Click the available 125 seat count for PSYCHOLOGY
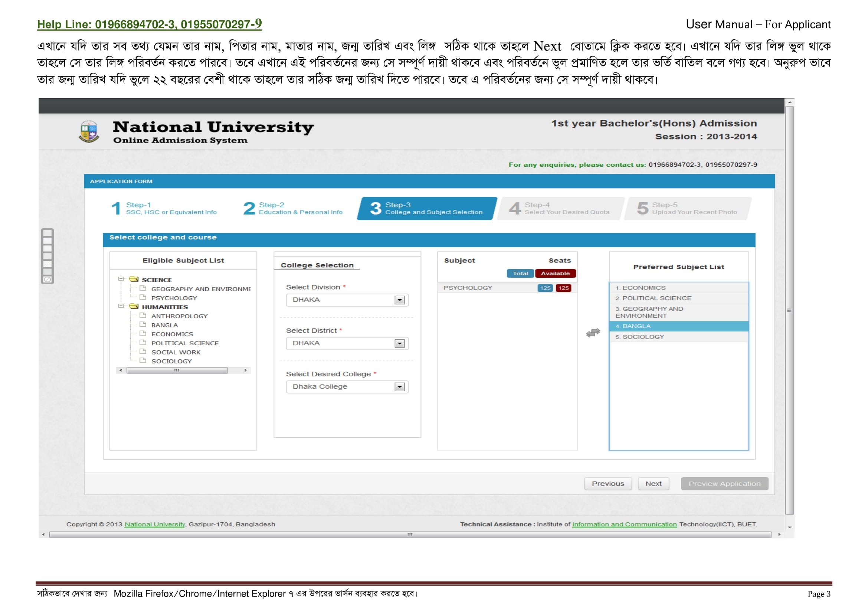 coord(563,288)
